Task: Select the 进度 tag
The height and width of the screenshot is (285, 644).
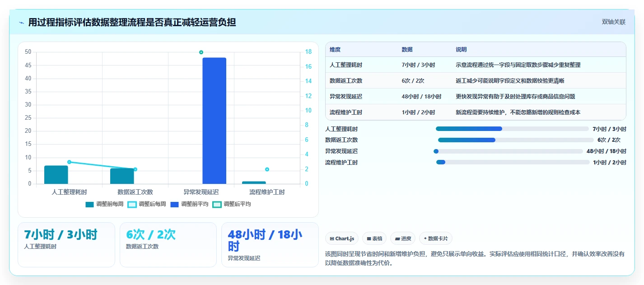Action: 403,238
